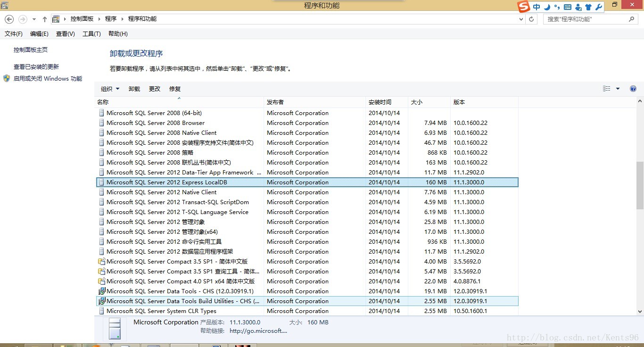Select SQL Server 2012 命令行实用工具 row
Screen dimensions: 644x347
(x=307, y=242)
